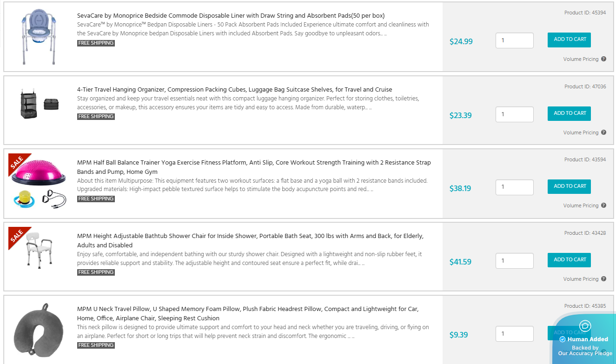Click the SALE ribbon on the shower chair

click(x=17, y=236)
